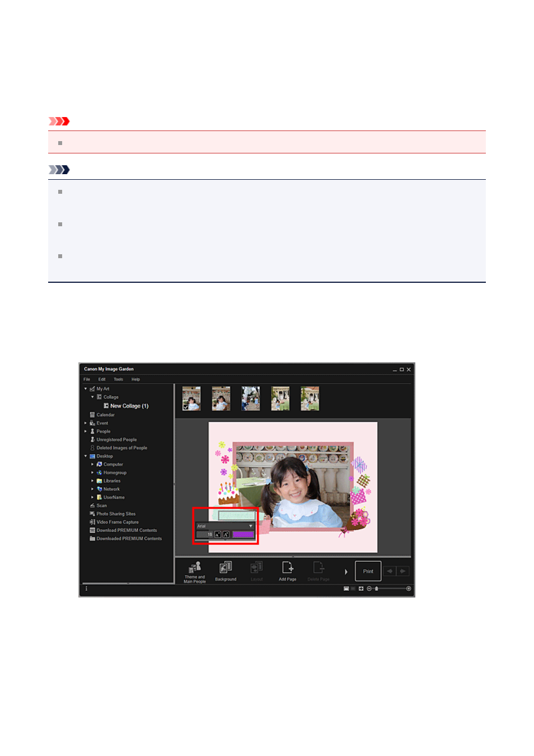
Task: Expand the Libraries tree node
Action: (x=92, y=481)
